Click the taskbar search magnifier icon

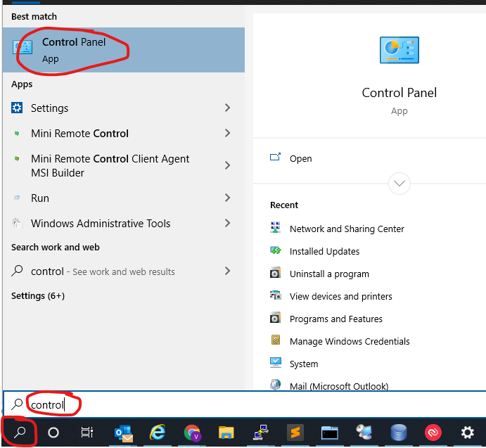[20, 432]
